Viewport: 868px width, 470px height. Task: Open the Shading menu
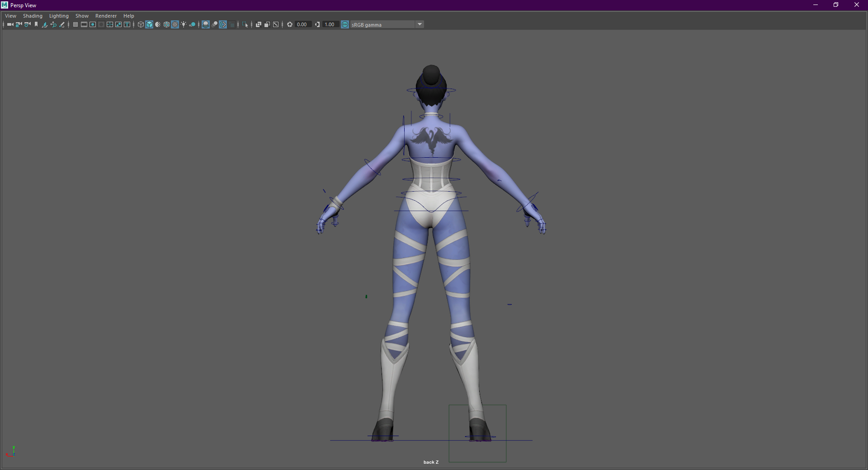(33, 16)
